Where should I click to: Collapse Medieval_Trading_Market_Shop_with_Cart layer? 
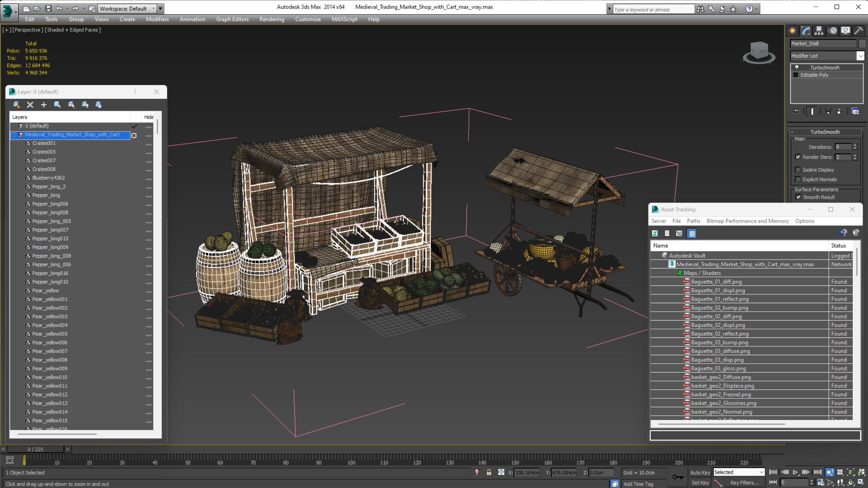[14, 135]
